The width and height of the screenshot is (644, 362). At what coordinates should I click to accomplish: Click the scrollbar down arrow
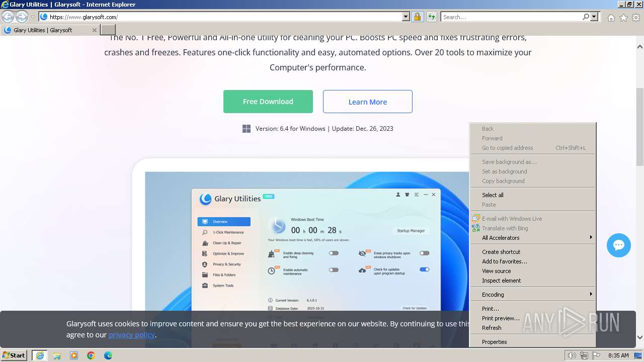pyautogui.click(x=640, y=337)
